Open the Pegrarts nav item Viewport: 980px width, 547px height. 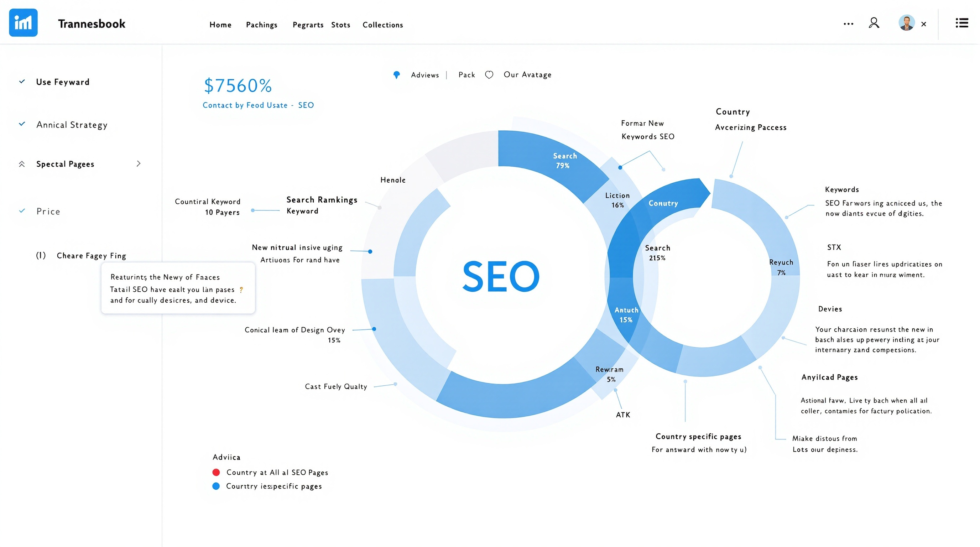pos(308,25)
